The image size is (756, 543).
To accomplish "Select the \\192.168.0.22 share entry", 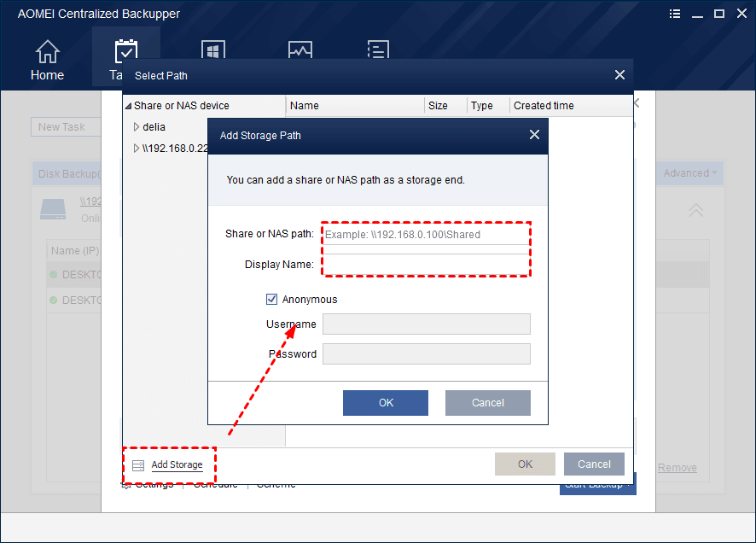I will click(x=175, y=148).
